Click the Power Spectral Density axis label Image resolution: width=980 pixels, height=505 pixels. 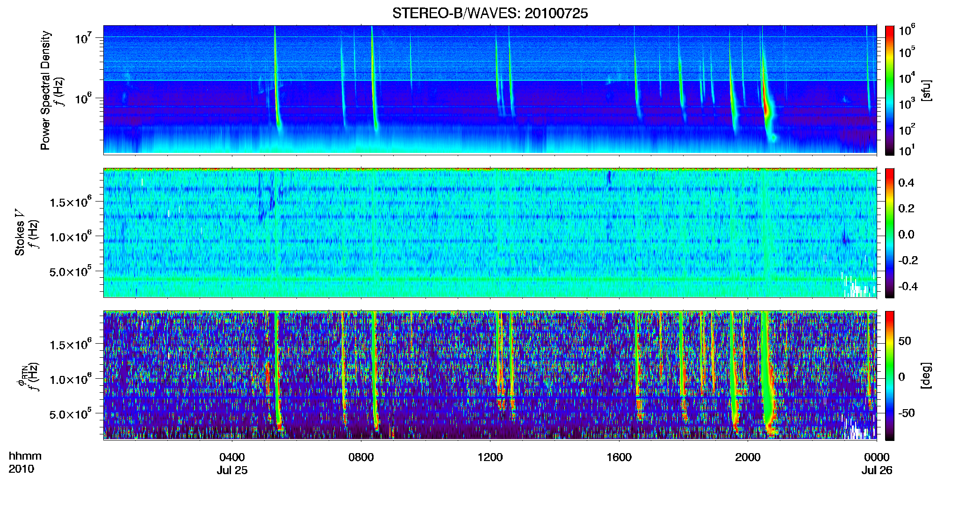coord(45,90)
